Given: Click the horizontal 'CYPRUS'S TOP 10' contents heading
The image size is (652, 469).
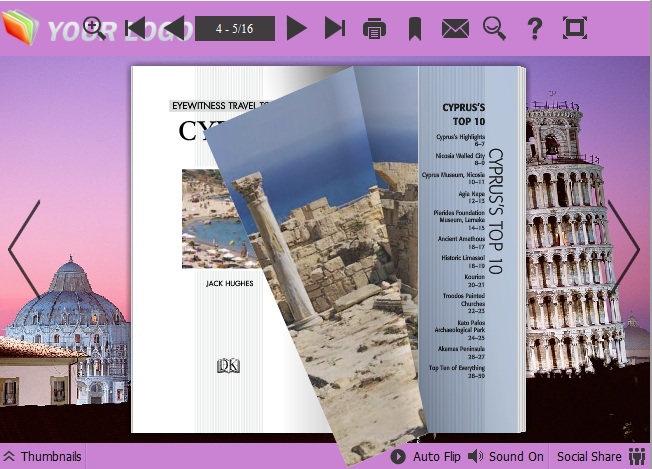Looking at the screenshot, I should pos(463,114).
